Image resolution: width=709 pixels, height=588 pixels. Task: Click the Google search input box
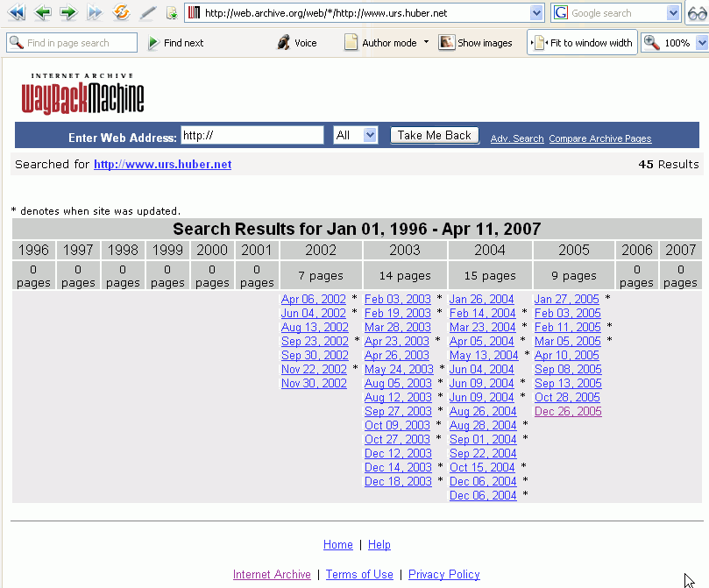[618, 12]
